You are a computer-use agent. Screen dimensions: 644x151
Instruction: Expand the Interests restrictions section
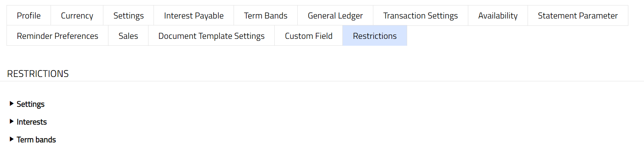pos(32,122)
